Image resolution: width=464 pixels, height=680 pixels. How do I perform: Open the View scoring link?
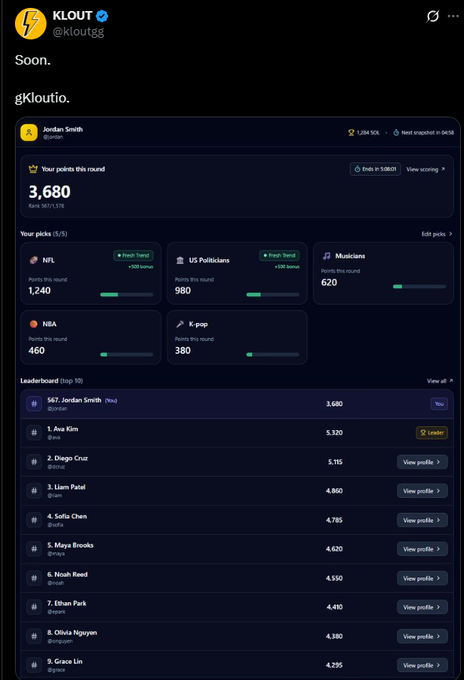click(x=425, y=169)
